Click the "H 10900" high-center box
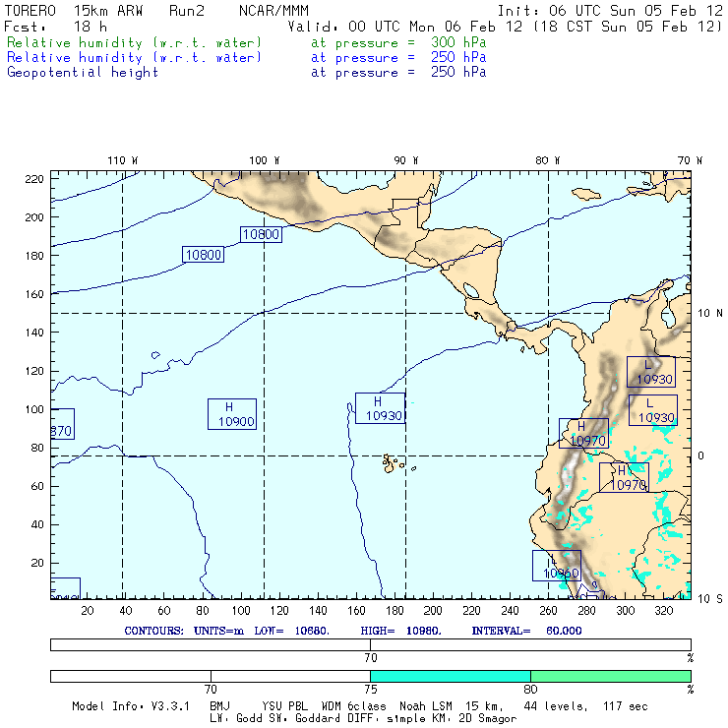The height and width of the screenshot is (728, 728). pyautogui.click(x=231, y=414)
